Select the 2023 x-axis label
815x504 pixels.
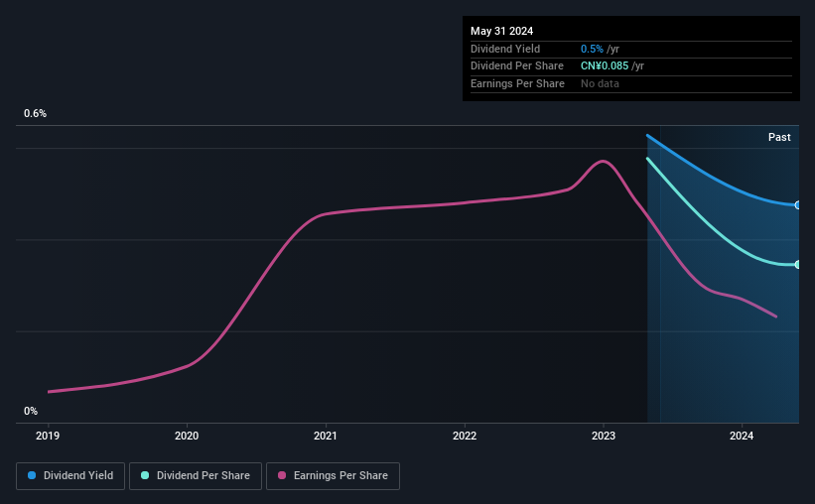[x=604, y=436]
